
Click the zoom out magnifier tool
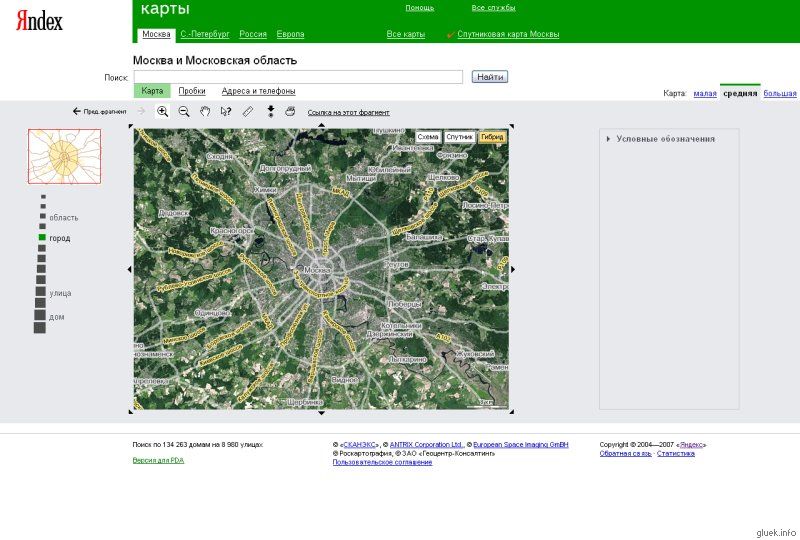tap(184, 111)
